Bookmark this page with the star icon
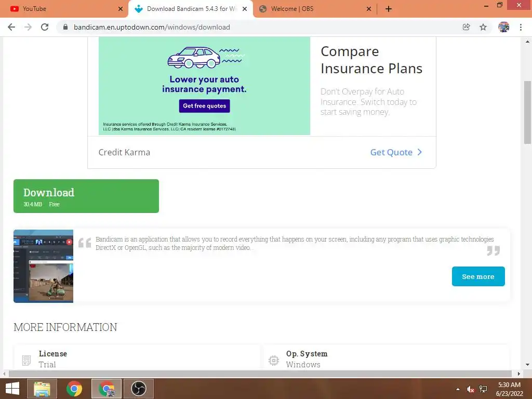This screenshot has width=532, height=399. [483, 27]
